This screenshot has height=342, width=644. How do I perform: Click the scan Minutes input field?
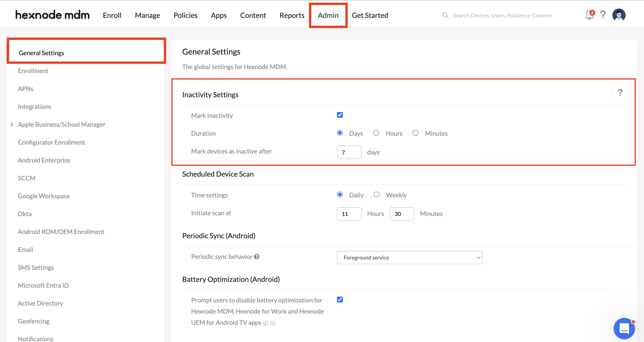coord(402,214)
